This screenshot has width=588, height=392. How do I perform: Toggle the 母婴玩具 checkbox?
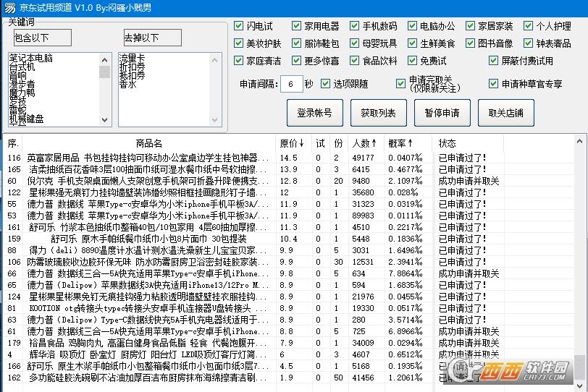point(354,43)
